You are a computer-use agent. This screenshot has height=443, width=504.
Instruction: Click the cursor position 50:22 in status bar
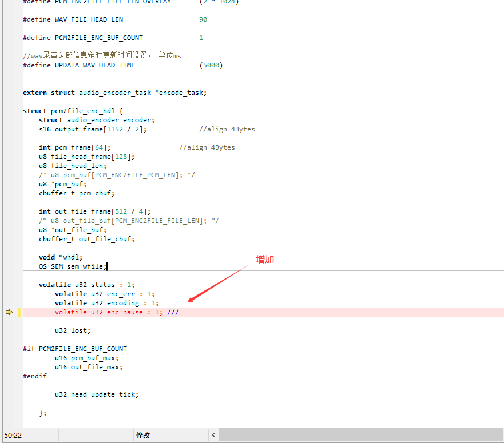tap(13, 436)
